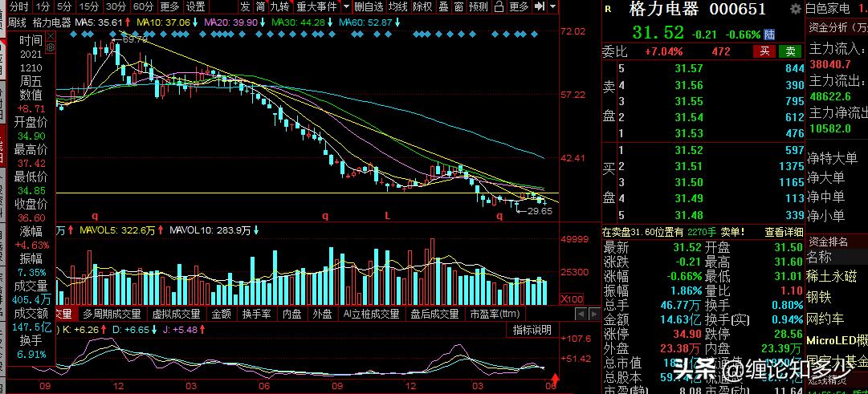Select the 15分 period tab
Viewport: 868px width, 394px height.
[x=88, y=6]
